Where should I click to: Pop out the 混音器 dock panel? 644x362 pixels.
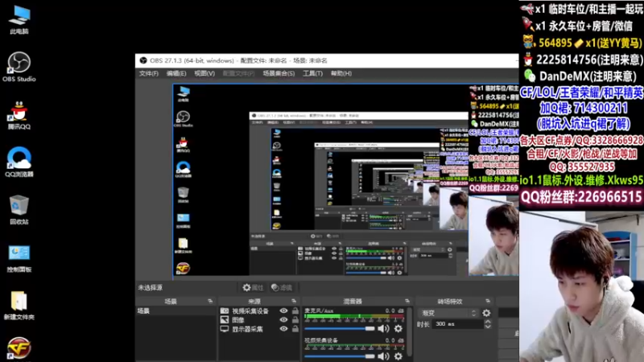(x=407, y=301)
